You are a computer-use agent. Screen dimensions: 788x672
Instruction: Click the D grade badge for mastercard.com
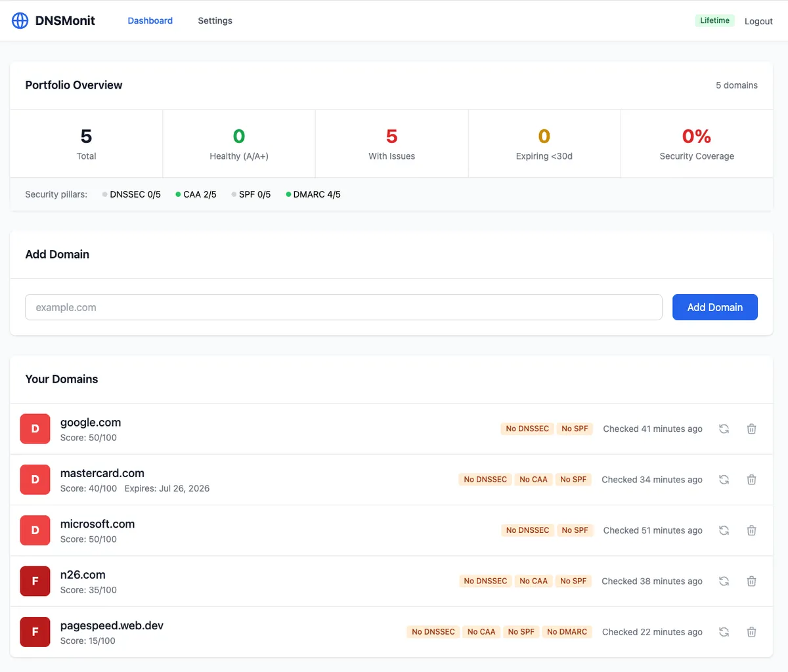point(35,480)
